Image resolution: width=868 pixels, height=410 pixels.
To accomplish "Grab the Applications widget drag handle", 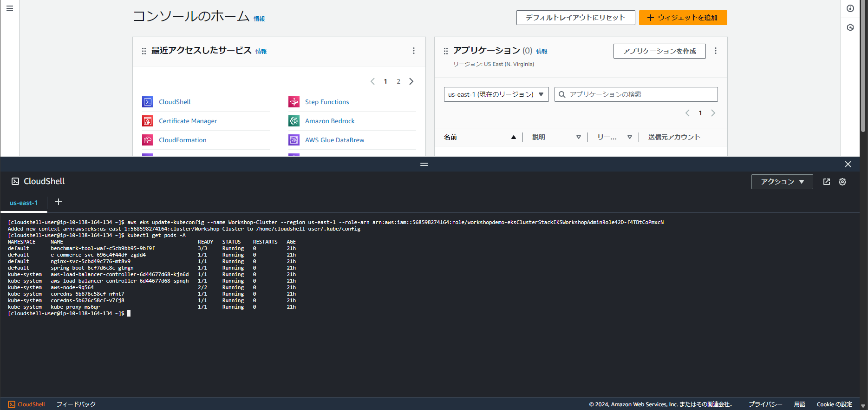I will point(446,51).
